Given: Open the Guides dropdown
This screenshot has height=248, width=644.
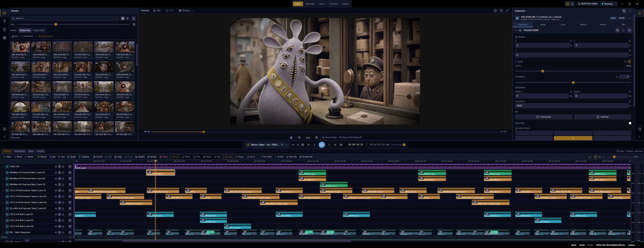Looking at the screenshot, I should [186, 10].
